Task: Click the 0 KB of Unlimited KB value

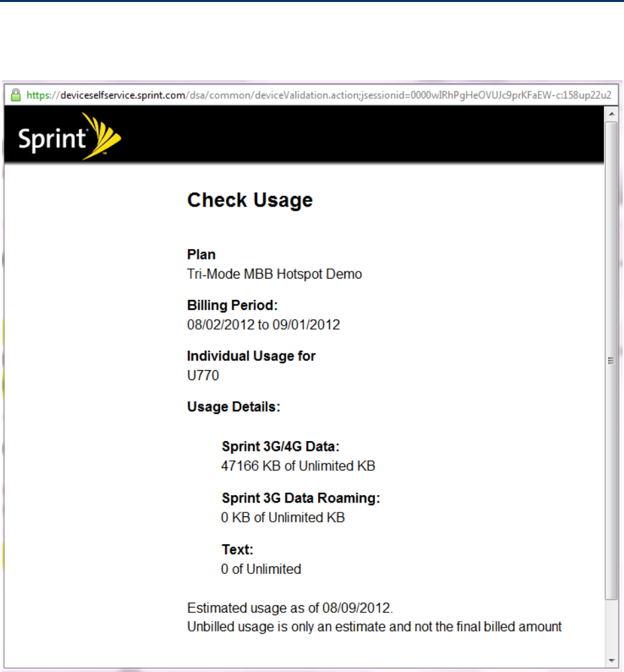Action: [x=283, y=517]
